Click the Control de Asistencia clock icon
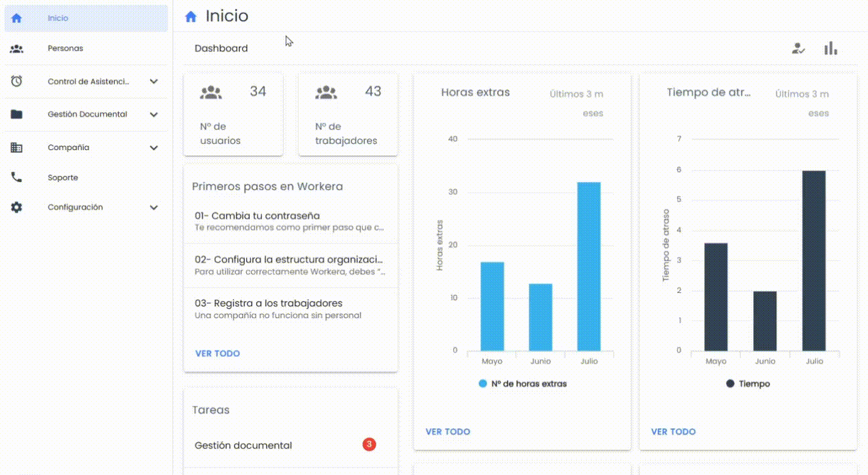The image size is (868, 475). coord(17,81)
